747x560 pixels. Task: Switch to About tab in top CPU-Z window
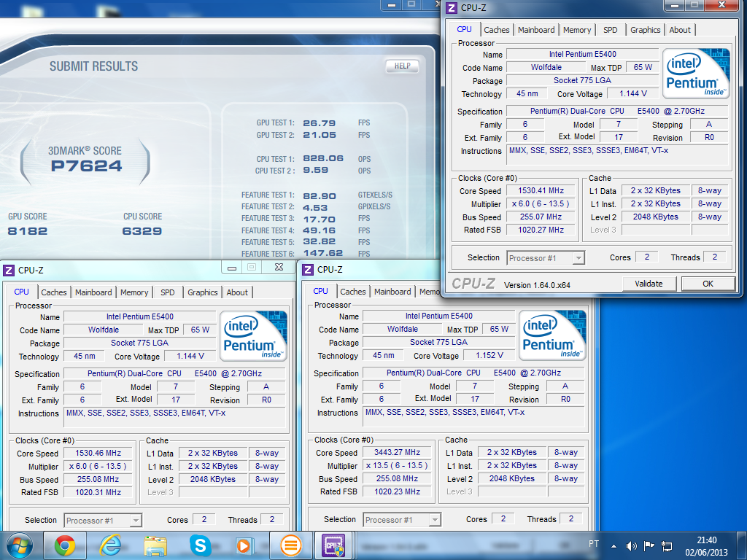(680, 30)
